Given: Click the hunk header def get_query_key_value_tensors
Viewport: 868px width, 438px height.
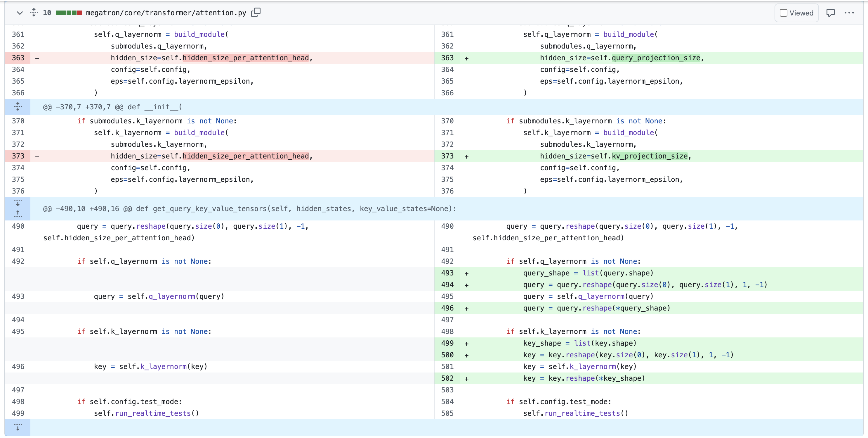Looking at the screenshot, I should pyautogui.click(x=296, y=208).
